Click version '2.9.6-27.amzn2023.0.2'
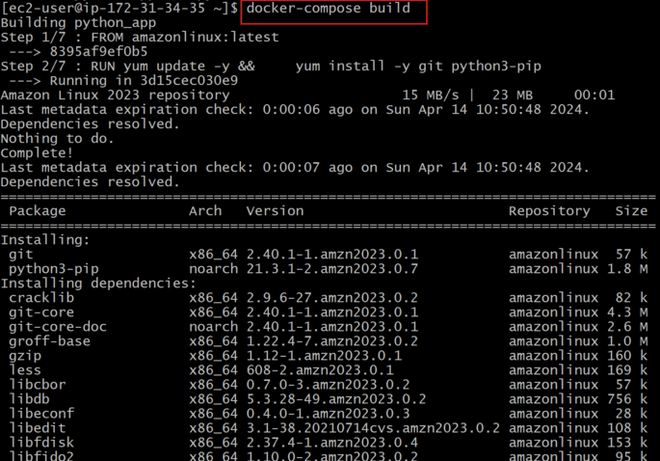The height and width of the screenshot is (461, 660). click(x=332, y=298)
